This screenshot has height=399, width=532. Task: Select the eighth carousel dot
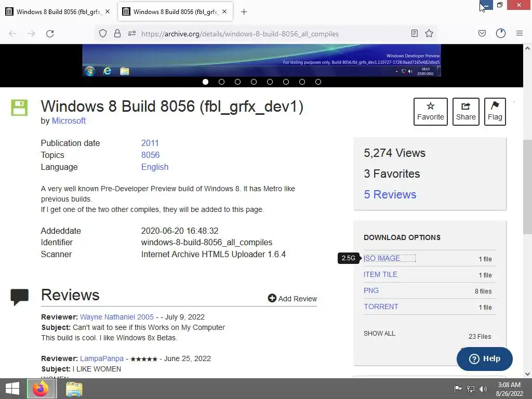tap(318, 82)
